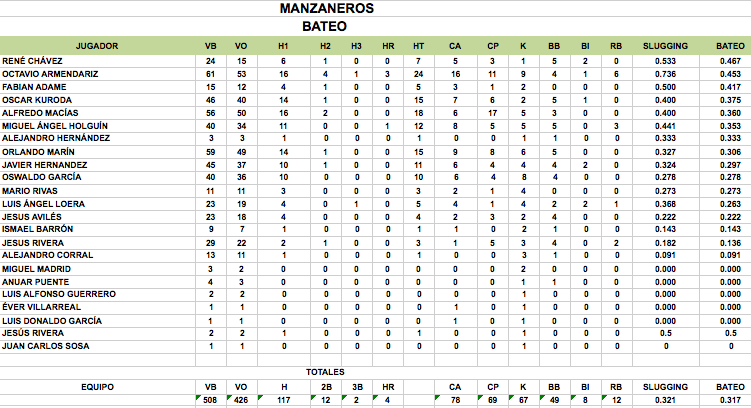
Task: Click the JUGADOR column header
Action: (x=98, y=46)
